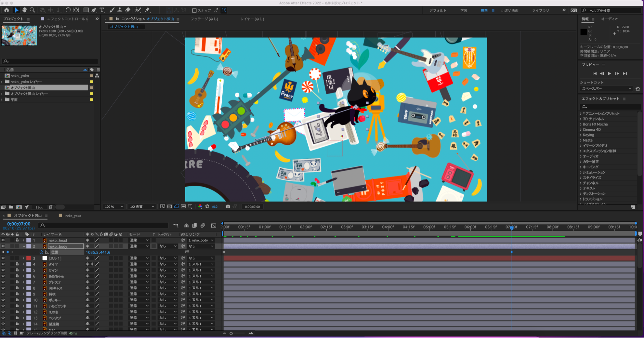Select the Rectangle shape tool
The width and height of the screenshot is (644, 338).
86,10
